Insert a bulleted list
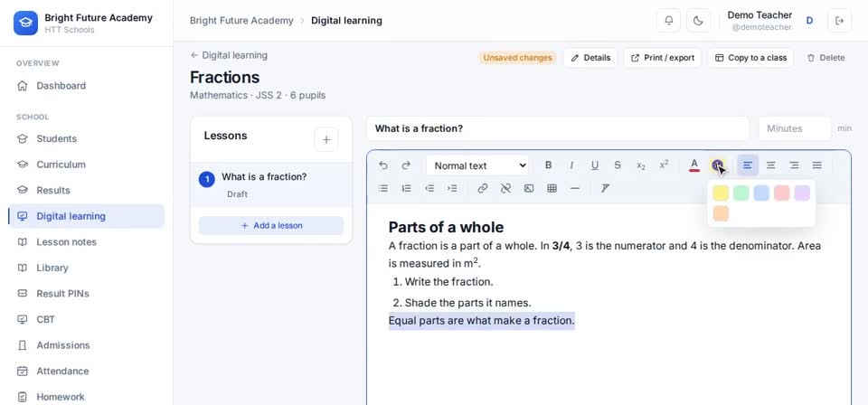The image size is (868, 405). (383, 188)
